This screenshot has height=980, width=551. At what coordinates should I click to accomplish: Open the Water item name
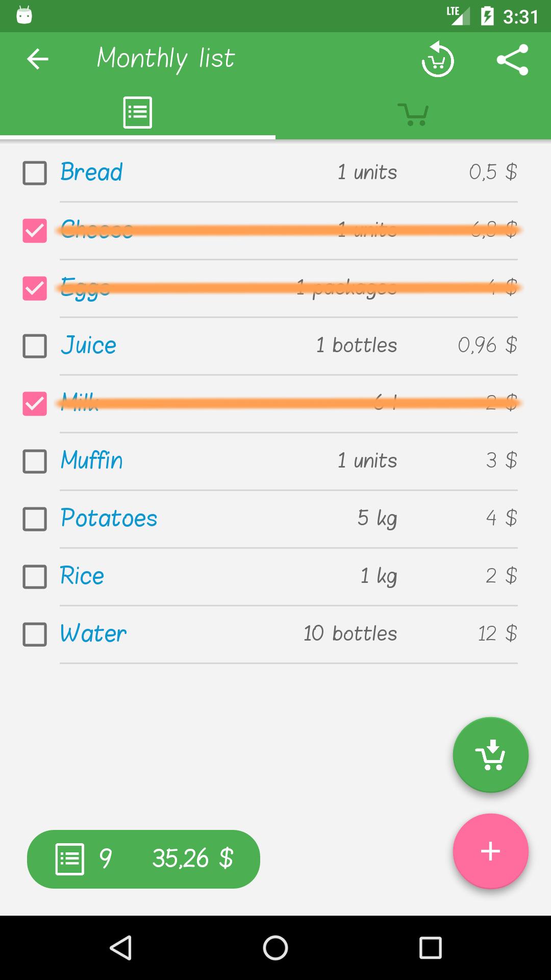(93, 634)
